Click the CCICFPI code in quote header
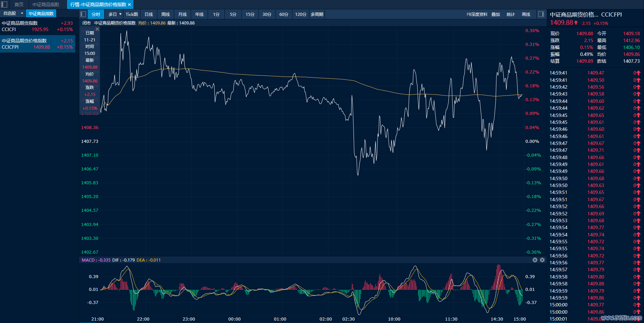 point(612,14)
